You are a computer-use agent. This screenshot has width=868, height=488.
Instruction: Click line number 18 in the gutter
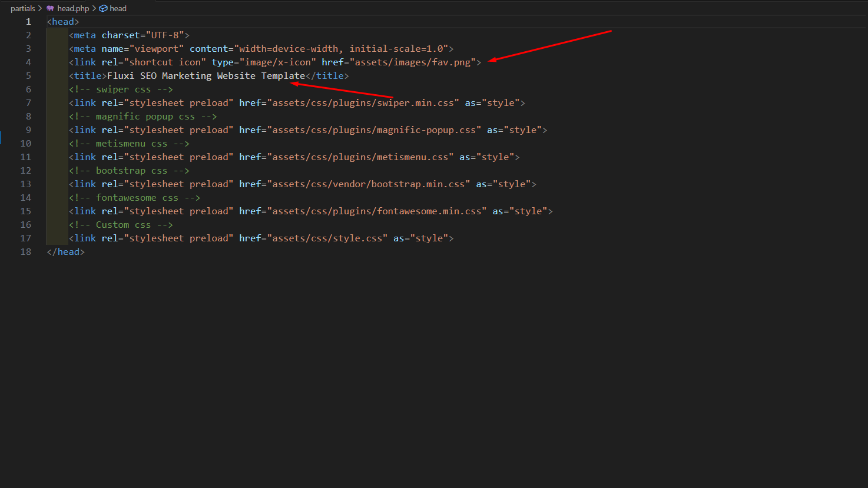coord(25,252)
